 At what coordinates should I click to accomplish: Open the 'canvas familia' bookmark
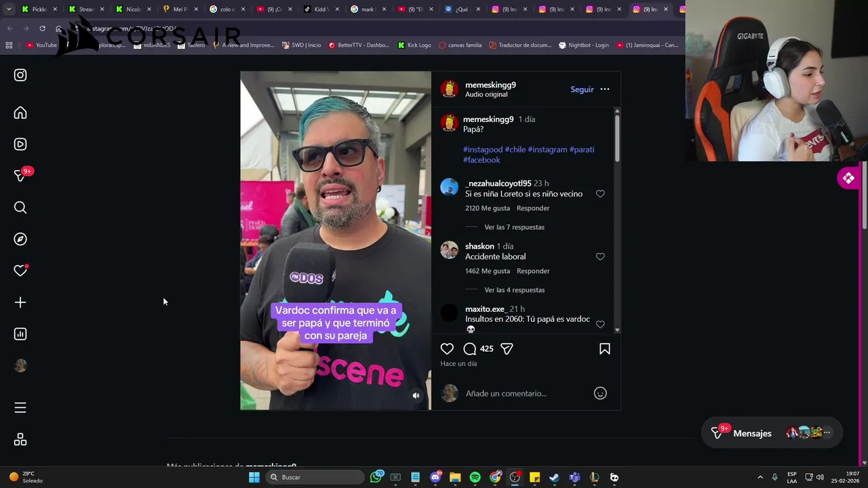(460, 45)
